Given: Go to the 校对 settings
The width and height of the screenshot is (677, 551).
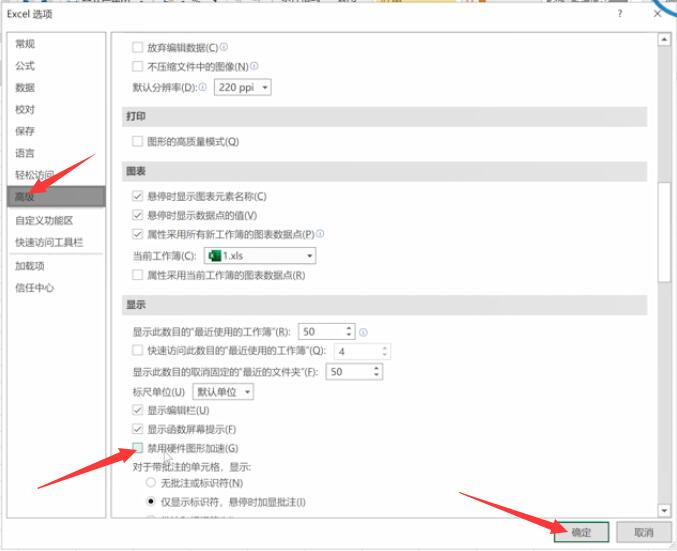Looking at the screenshot, I should [25, 109].
